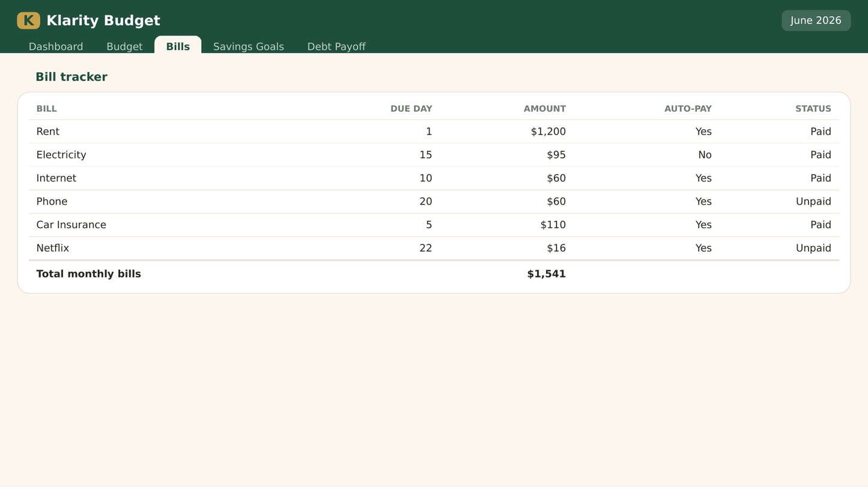Go to the Savings Goals tab
868x499 pixels.
coord(249,46)
